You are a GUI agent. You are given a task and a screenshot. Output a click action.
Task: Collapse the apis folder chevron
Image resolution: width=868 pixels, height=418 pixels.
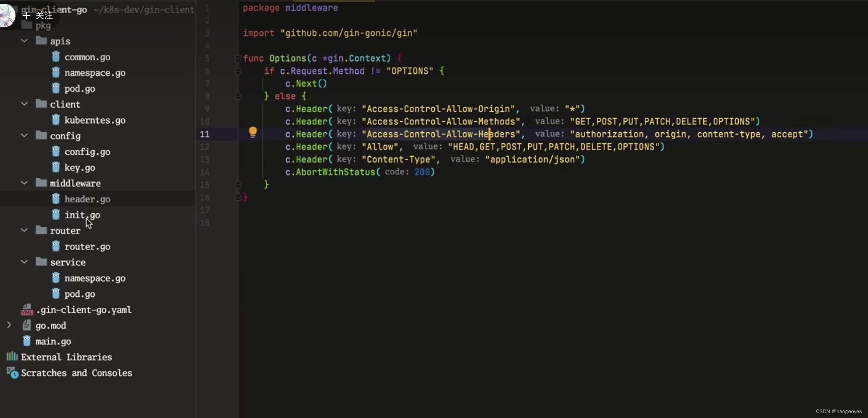pos(24,41)
